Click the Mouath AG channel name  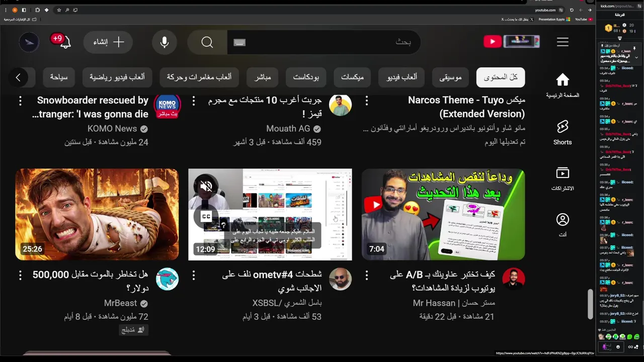pyautogui.click(x=288, y=129)
